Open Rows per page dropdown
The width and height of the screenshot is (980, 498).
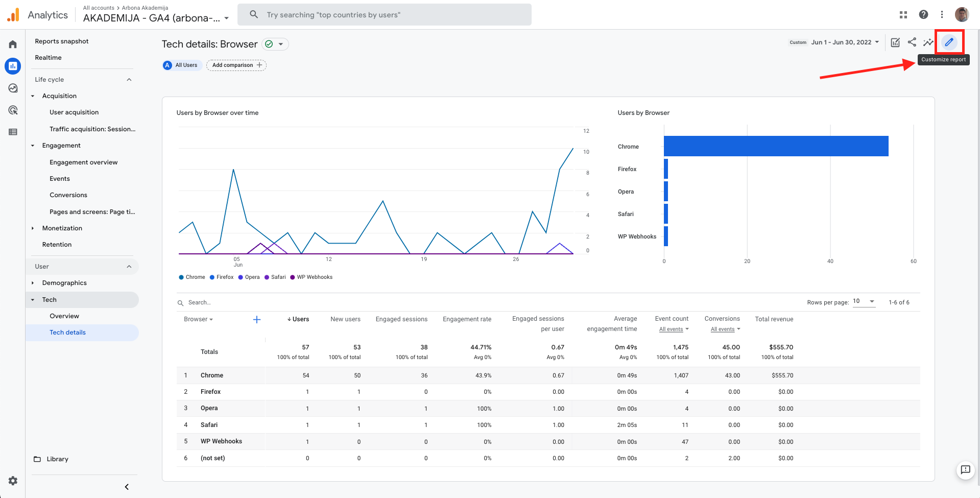[x=864, y=301]
